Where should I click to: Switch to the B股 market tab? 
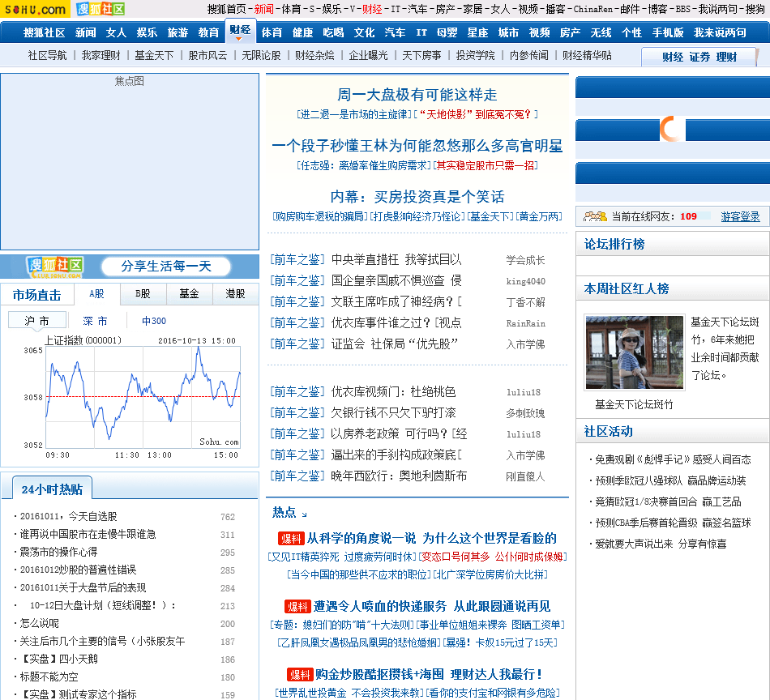pyautogui.click(x=143, y=294)
